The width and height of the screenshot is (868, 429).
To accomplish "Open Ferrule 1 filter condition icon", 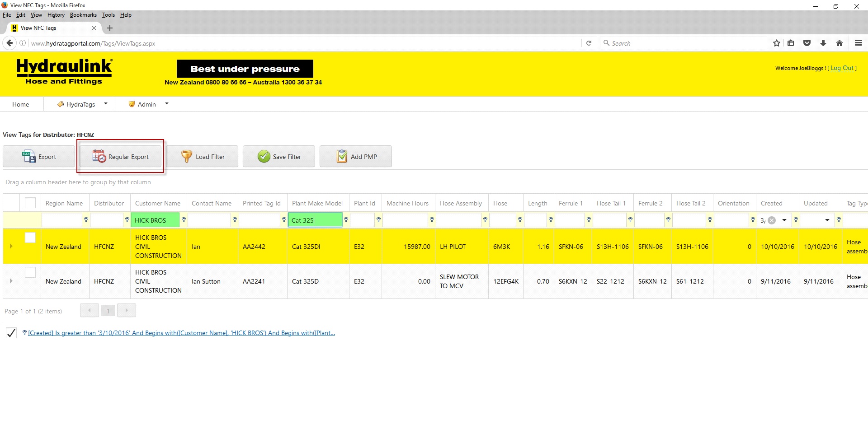I will (589, 220).
